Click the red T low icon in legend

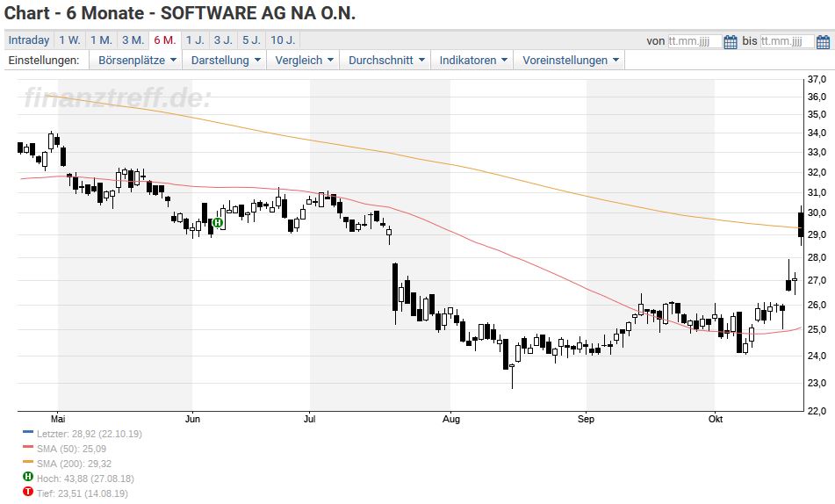(28, 492)
